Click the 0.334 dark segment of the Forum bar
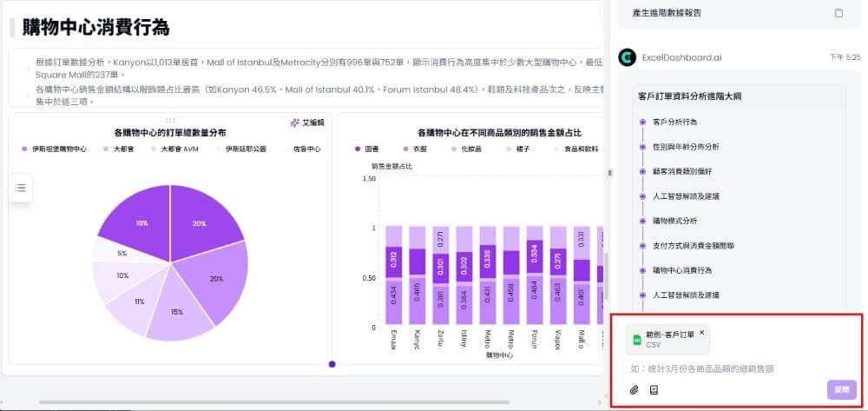This screenshot has width=868, height=411. (x=535, y=256)
